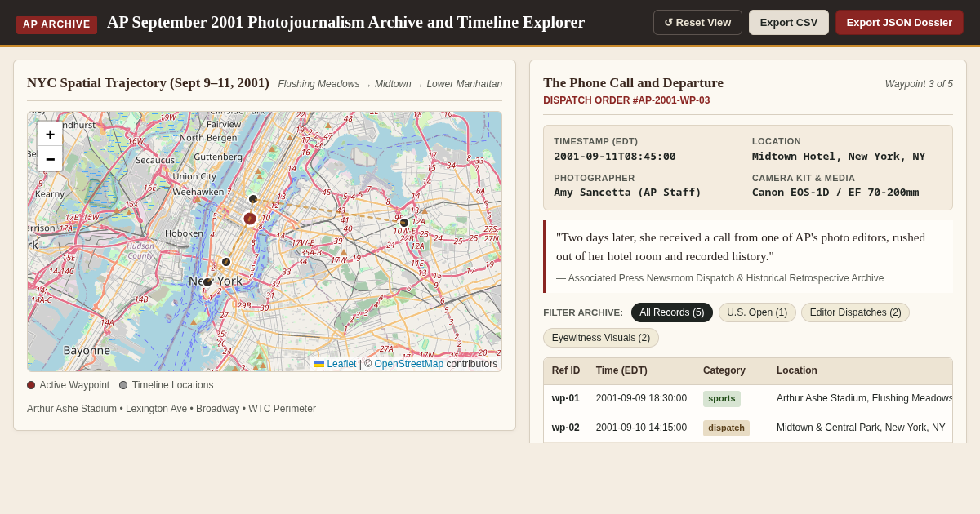Click the "The Phone Call and Departure" heading

(x=633, y=83)
